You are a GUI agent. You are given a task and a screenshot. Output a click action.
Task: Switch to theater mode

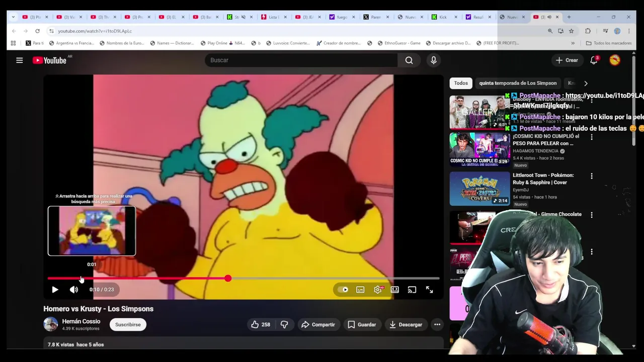coord(395,290)
